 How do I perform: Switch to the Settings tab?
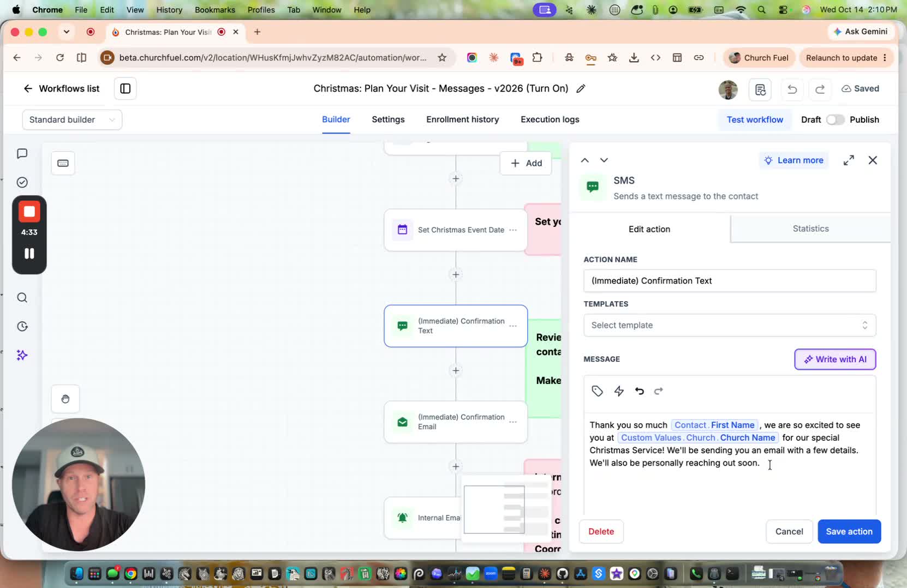tap(388, 119)
